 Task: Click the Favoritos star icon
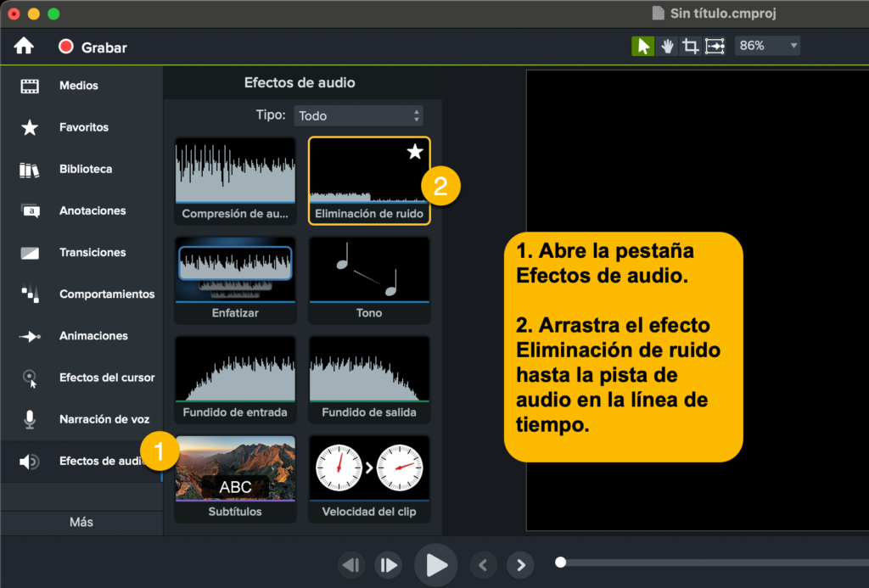coord(30,127)
